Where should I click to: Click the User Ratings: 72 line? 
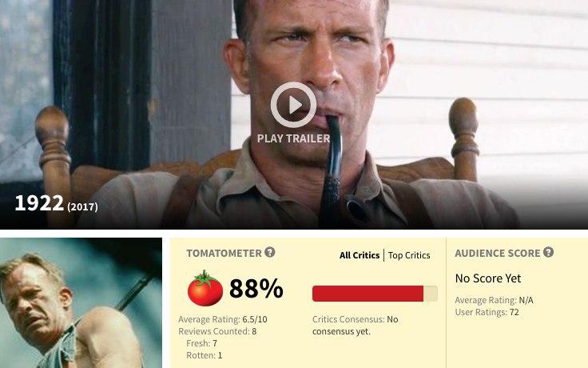[487, 312]
